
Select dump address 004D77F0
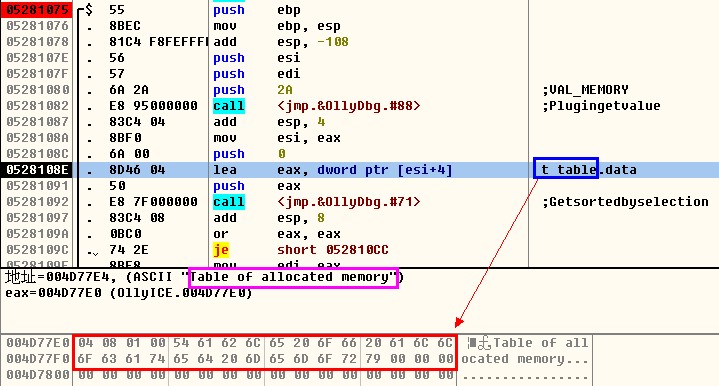(37, 359)
